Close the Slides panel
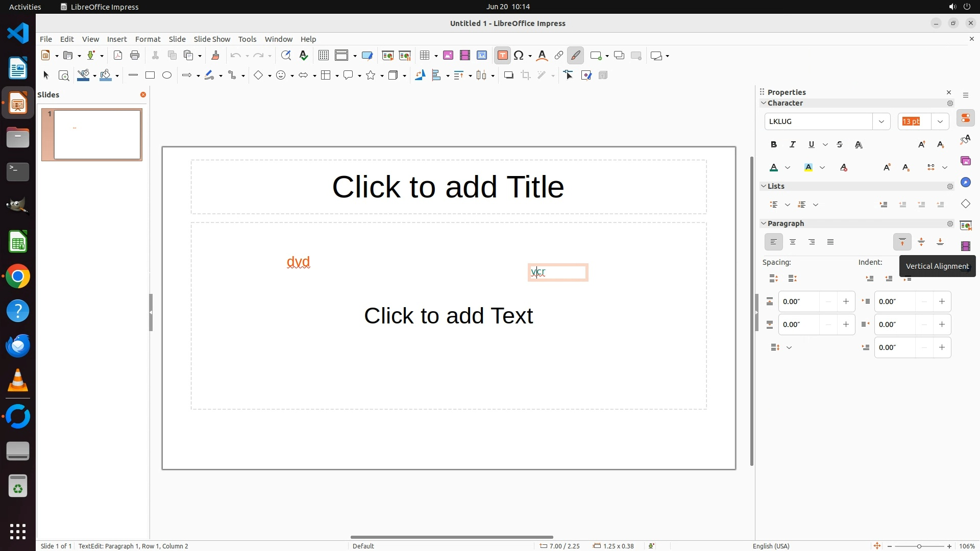The width and height of the screenshot is (980, 551). [x=143, y=95]
